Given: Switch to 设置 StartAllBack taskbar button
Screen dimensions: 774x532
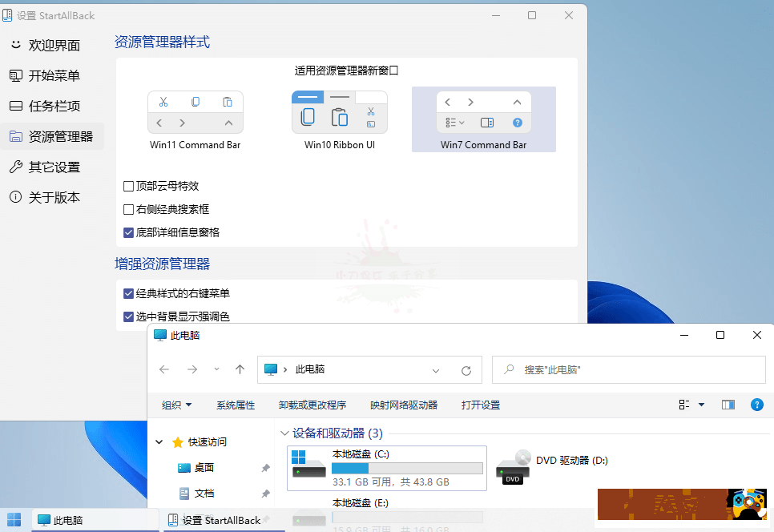Looking at the screenshot, I should coord(224,520).
